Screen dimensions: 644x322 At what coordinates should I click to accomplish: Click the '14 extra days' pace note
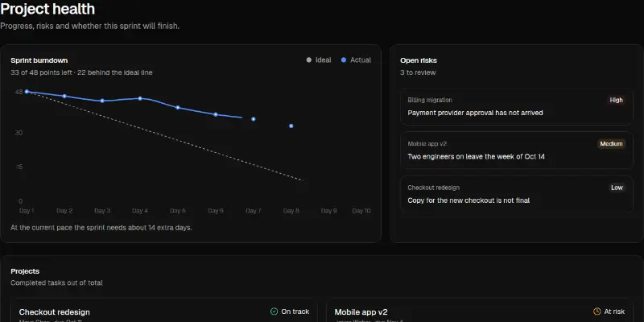coord(101,227)
